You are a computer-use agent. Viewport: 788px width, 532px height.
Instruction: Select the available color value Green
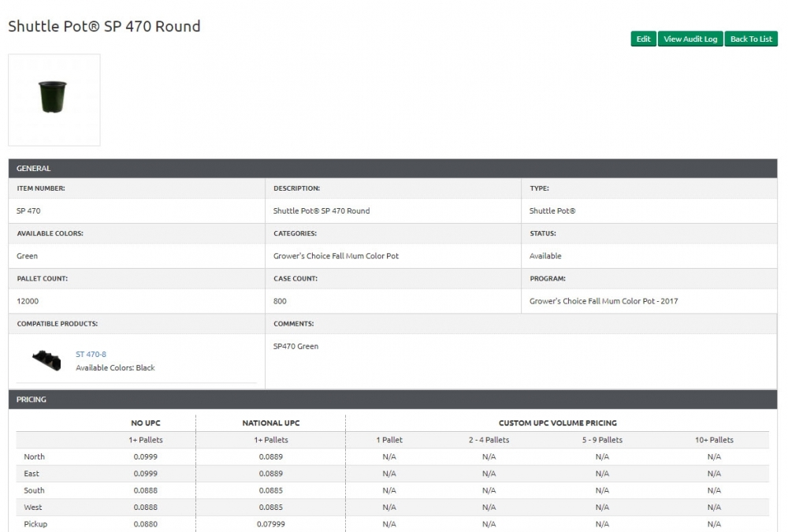[27, 256]
